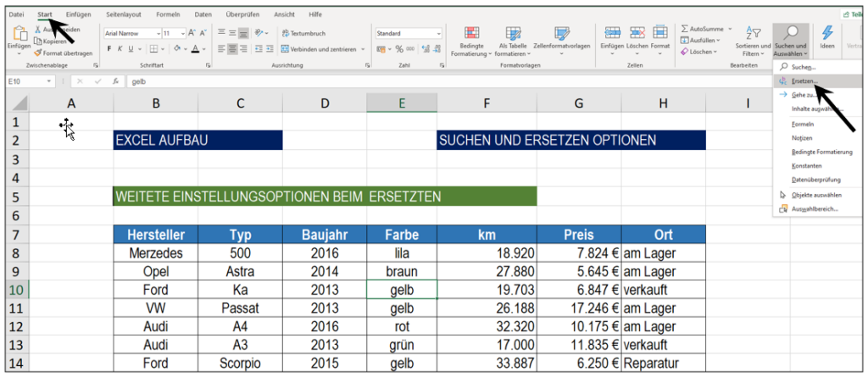Click the Einfügen paste clipboard icon

click(19, 35)
